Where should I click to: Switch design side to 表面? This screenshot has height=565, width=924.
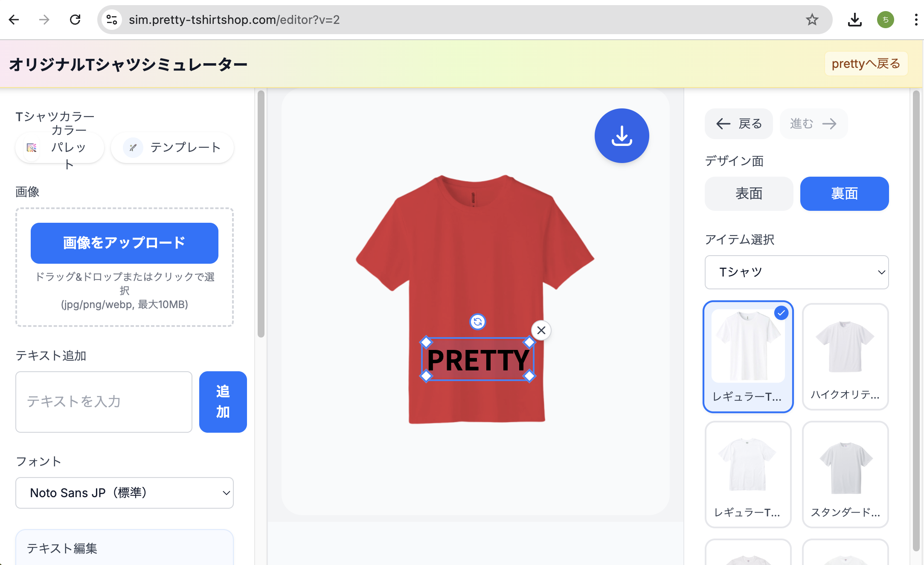pos(749,194)
